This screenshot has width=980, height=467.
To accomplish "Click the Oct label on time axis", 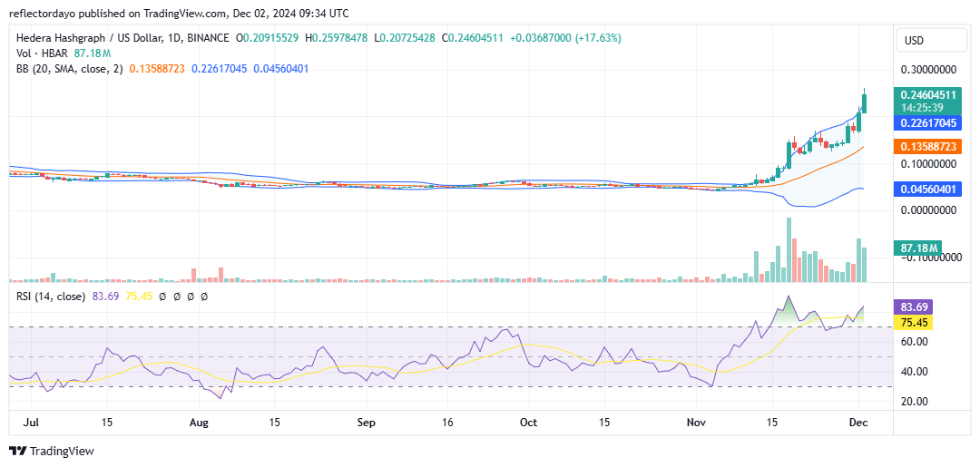I will coord(529,422).
